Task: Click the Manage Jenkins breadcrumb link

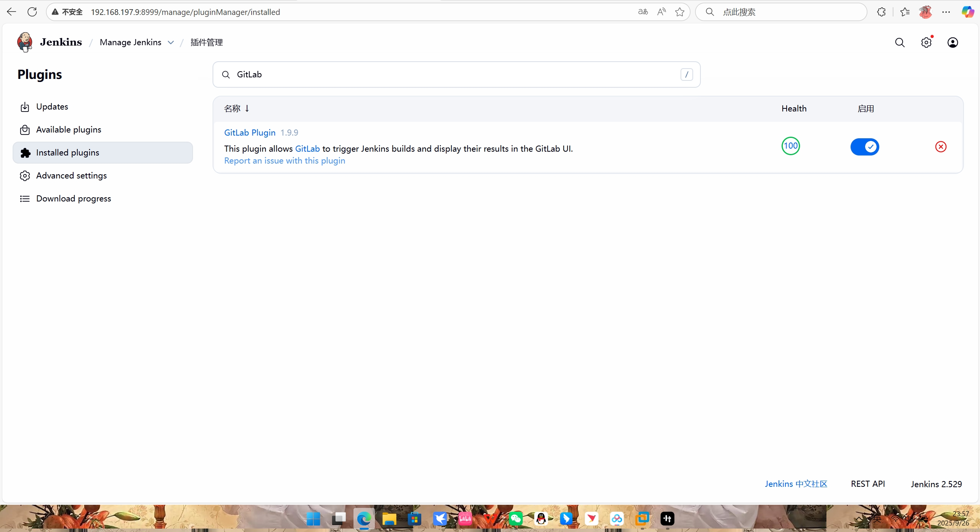Action: coord(131,43)
